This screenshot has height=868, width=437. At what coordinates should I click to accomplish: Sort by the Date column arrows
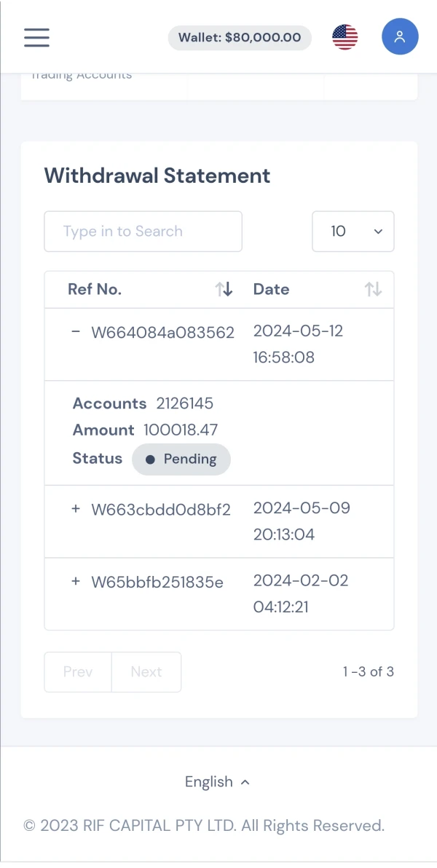(373, 290)
